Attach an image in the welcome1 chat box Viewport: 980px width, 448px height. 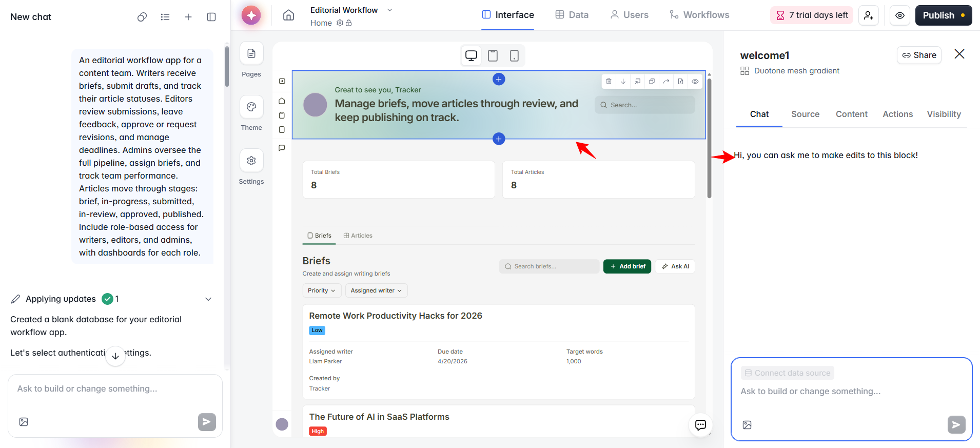[747, 425]
